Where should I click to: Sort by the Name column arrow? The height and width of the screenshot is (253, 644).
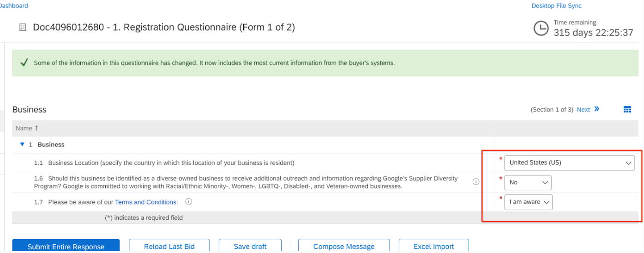point(36,128)
